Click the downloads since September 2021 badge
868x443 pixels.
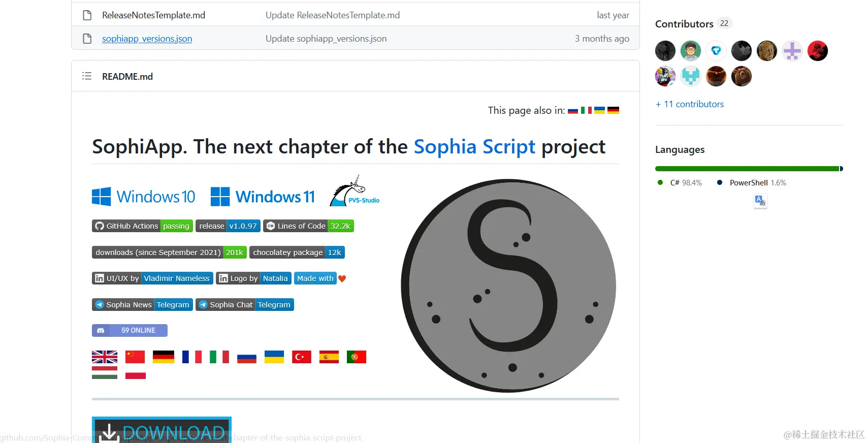pyautogui.click(x=169, y=252)
